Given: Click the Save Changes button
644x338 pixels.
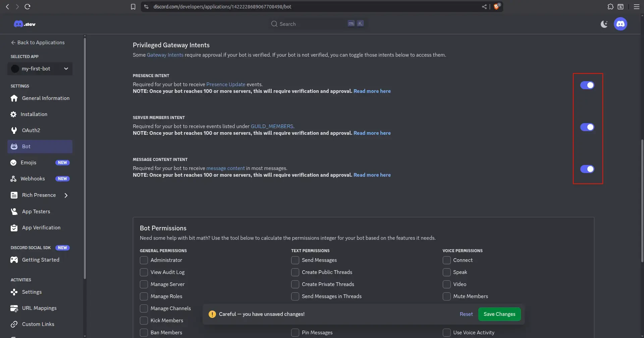Looking at the screenshot, I should (x=499, y=314).
